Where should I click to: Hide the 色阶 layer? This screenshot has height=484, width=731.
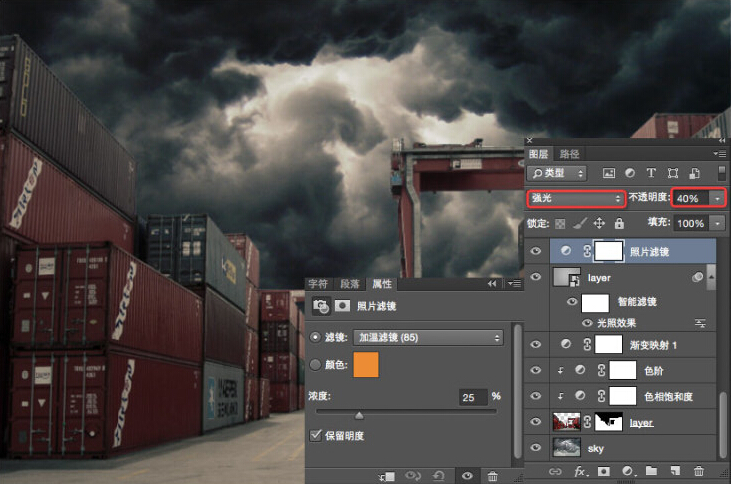pyautogui.click(x=536, y=370)
